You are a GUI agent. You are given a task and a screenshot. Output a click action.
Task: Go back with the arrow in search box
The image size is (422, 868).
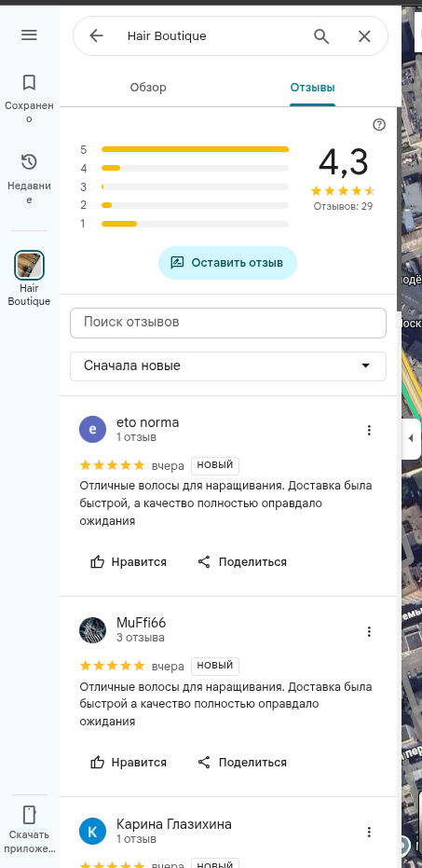pyautogui.click(x=96, y=36)
